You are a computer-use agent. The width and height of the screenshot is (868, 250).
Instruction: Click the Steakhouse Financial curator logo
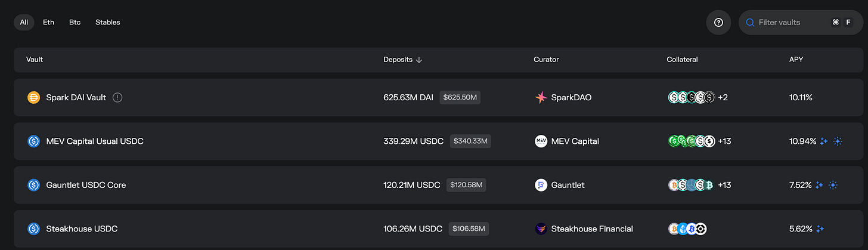click(541, 229)
